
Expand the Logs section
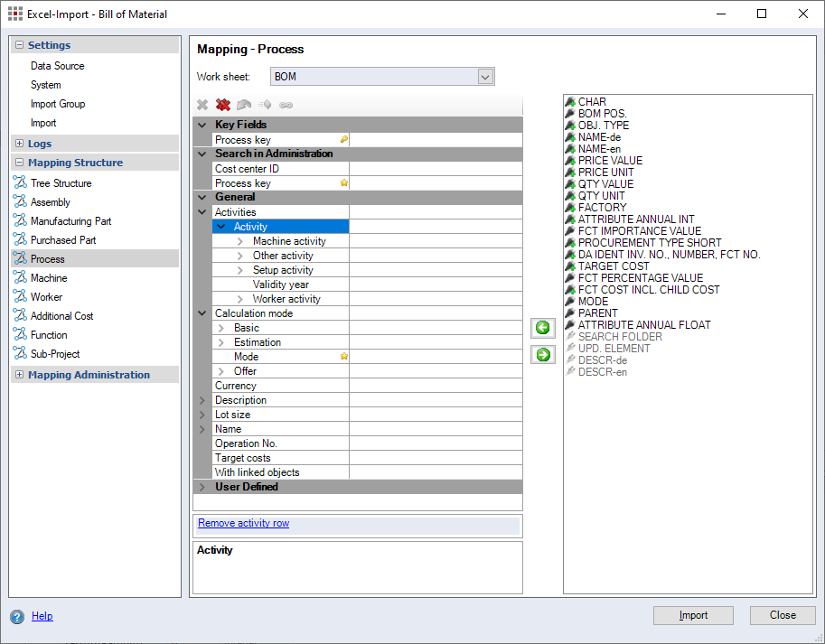pyautogui.click(x=20, y=144)
